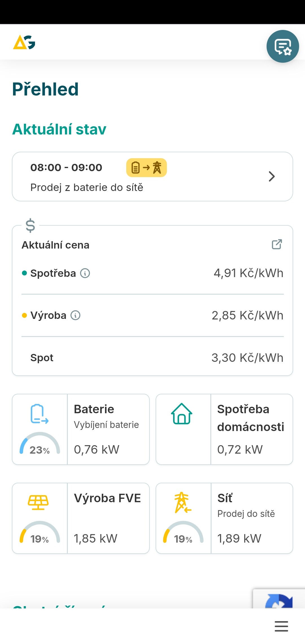Tap the grid pylon icon
305x644 pixels.
click(x=182, y=502)
